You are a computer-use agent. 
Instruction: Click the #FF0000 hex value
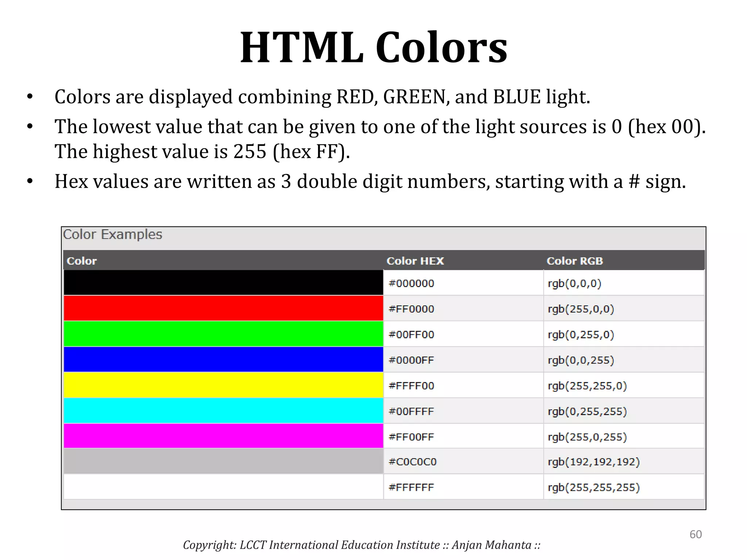[411, 309]
